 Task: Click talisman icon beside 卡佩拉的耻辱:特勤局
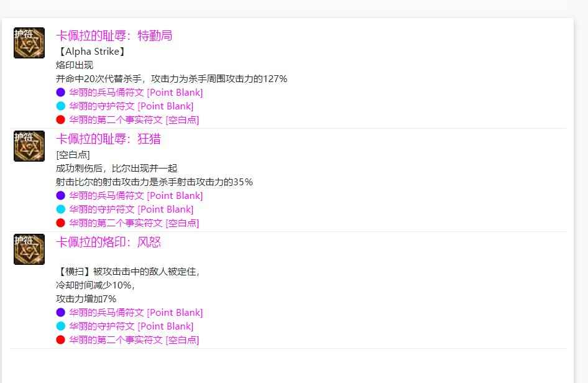click(29, 43)
